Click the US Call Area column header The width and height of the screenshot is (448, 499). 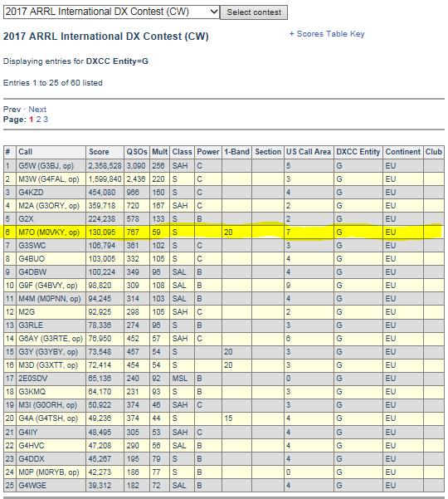pyautogui.click(x=309, y=152)
